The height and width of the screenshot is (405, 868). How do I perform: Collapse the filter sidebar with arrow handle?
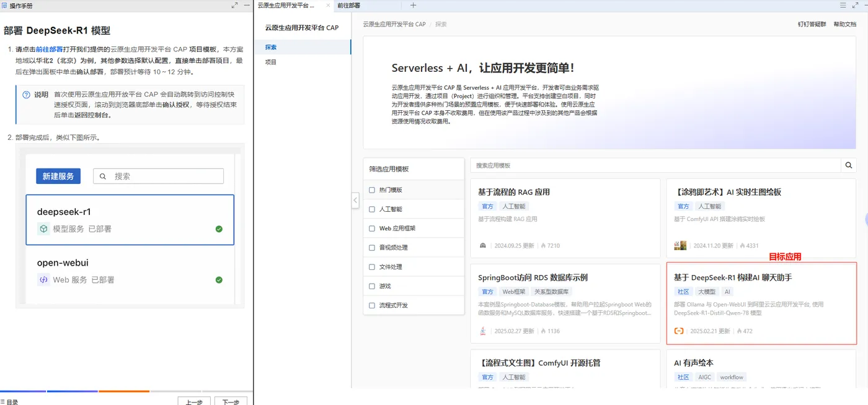click(x=355, y=201)
